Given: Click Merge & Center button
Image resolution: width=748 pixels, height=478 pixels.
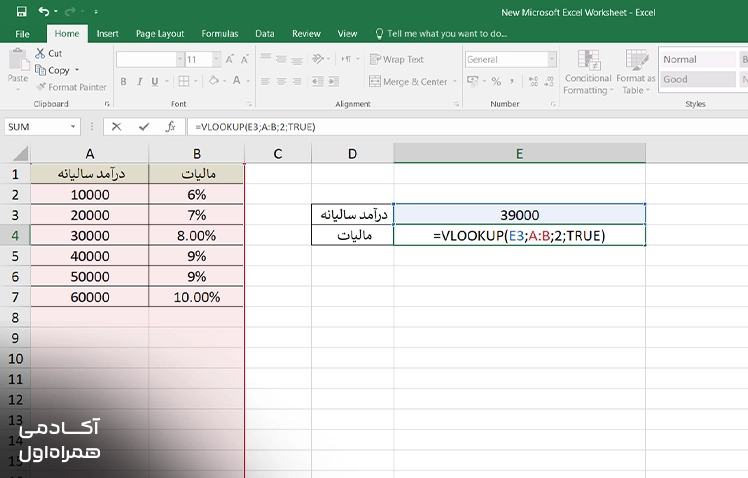Looking at the screenshot, I should pos(408,82).
